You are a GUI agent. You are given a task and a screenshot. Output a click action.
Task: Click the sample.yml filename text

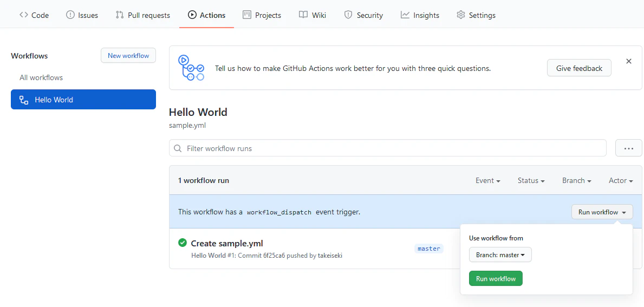point(187,126)
